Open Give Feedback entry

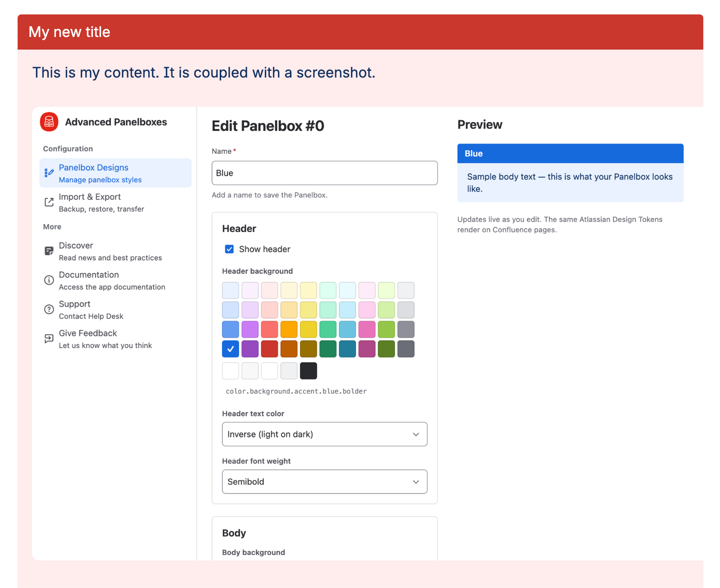tap(115, 339)
